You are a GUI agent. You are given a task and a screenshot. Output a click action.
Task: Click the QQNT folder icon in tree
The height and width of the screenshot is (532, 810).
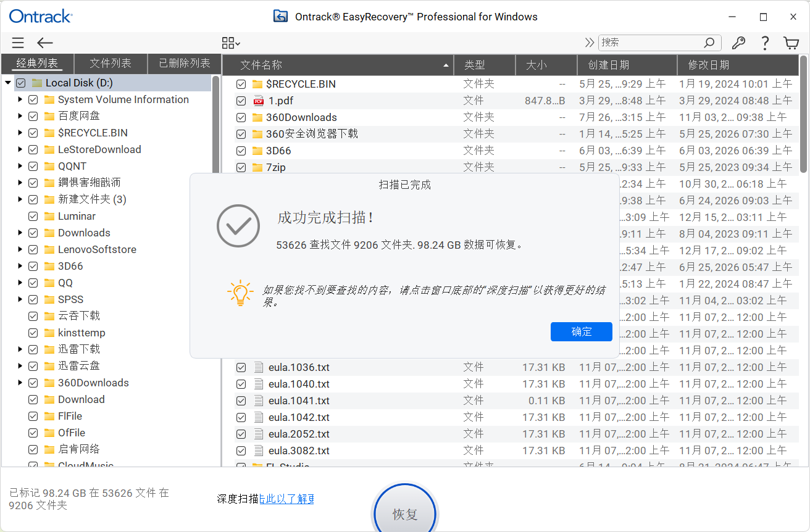[50, 166]
